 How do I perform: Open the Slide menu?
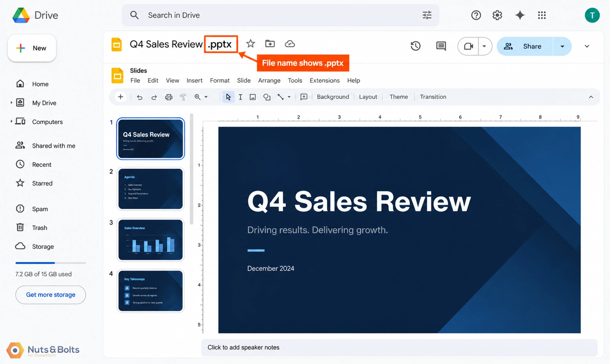[x=243, y=81]
